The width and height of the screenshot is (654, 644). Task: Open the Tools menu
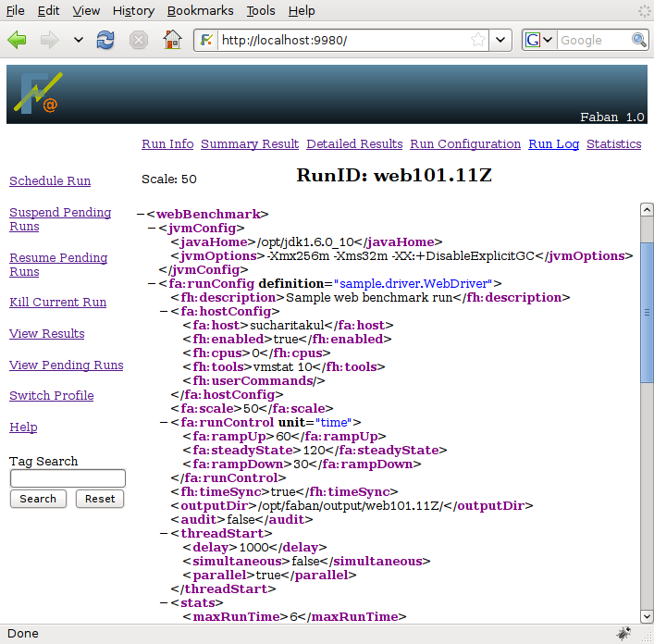point(261,10)
